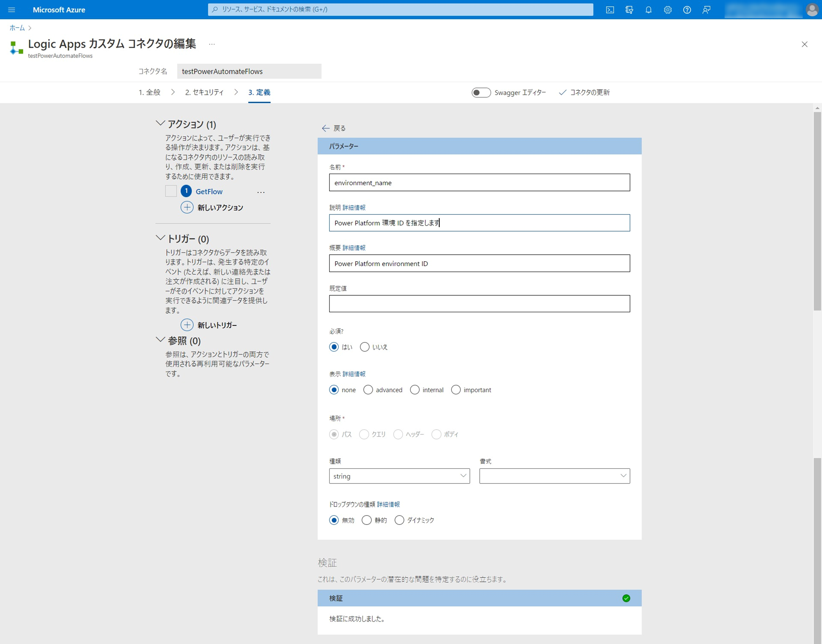Switch to the 2. セキュリティ tab

coord(204,92)
